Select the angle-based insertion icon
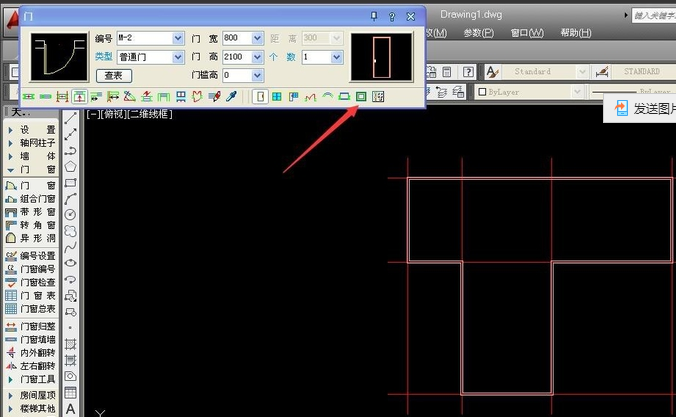Viewport: 676px width, 417px height. coord(130,97)
